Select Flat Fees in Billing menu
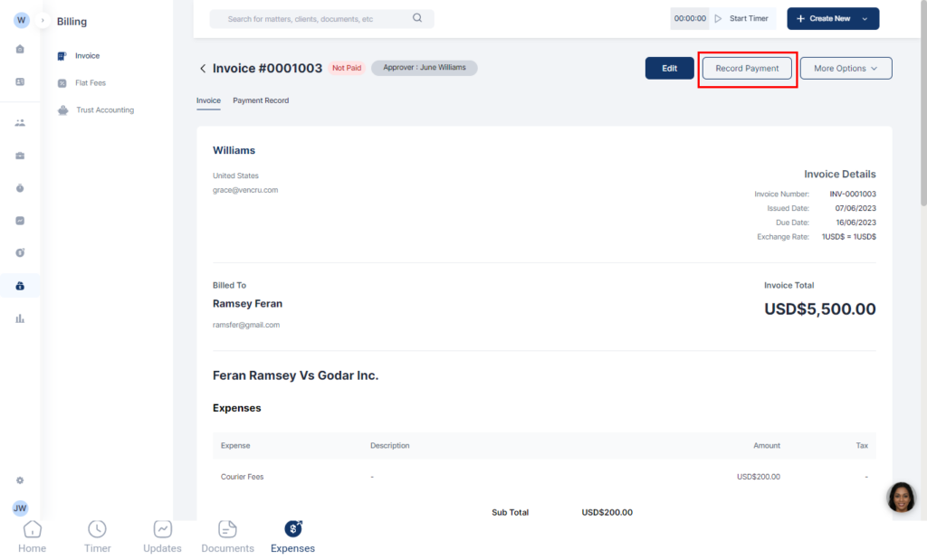 pos(91,83)
